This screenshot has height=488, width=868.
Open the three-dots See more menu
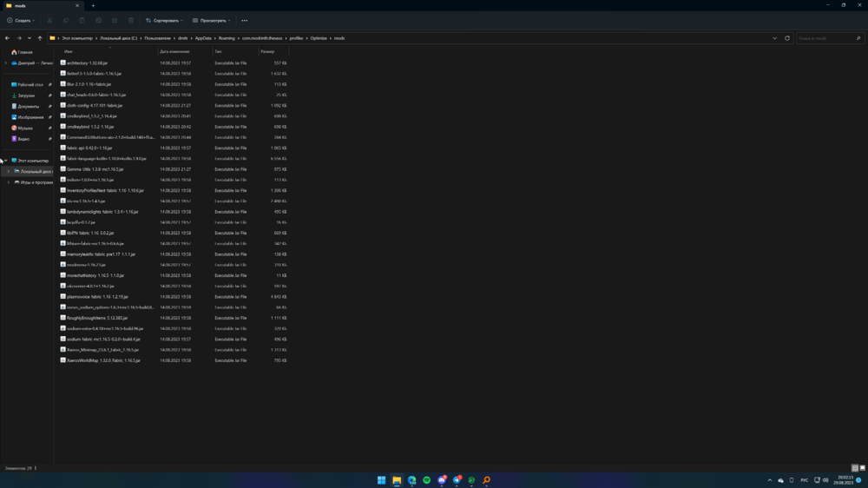245,21
